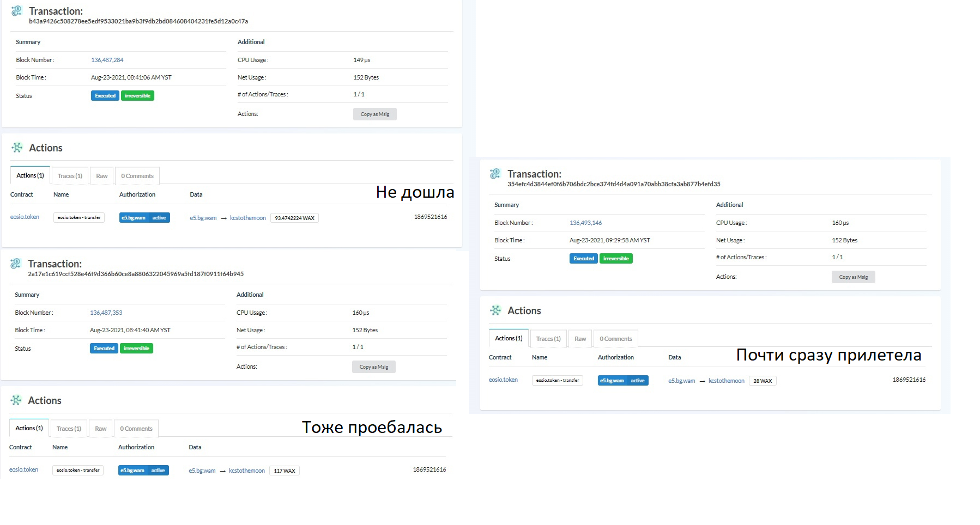The height and width of the screenshot is (525, 980).
Task: Select Actions (1) tab in 117 WAX transaction
Action: (29, 428)
